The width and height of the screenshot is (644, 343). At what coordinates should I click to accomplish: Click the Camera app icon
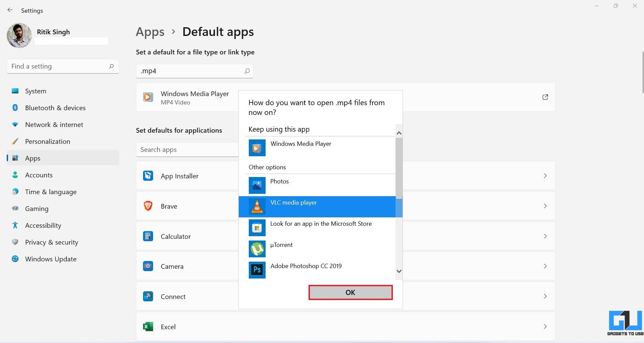point(148,266)
